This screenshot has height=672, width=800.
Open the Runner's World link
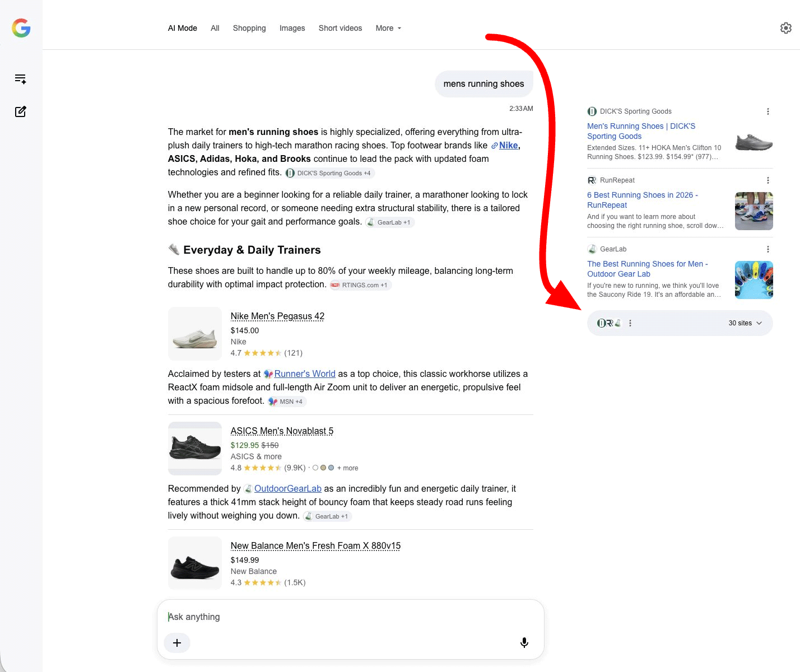305,374
